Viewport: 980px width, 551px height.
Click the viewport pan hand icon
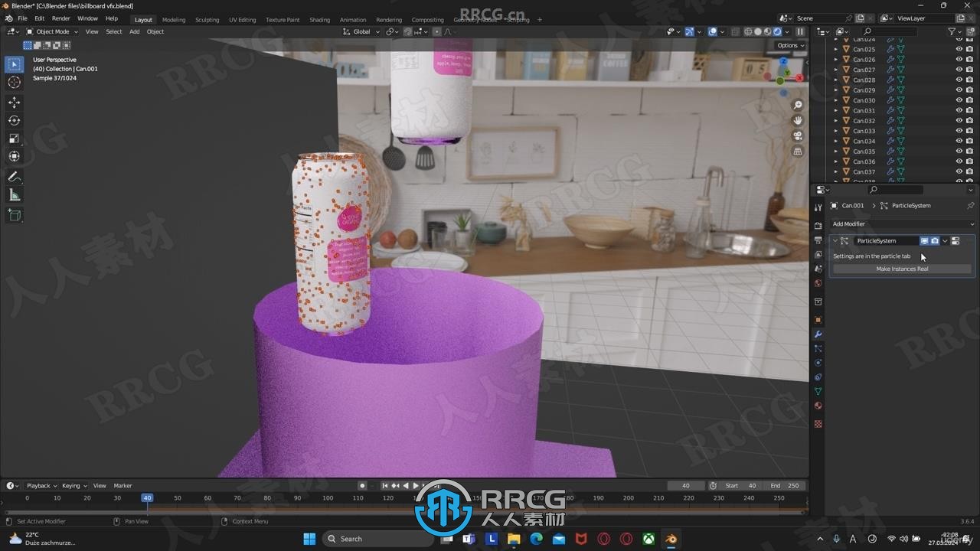(798, 120)
